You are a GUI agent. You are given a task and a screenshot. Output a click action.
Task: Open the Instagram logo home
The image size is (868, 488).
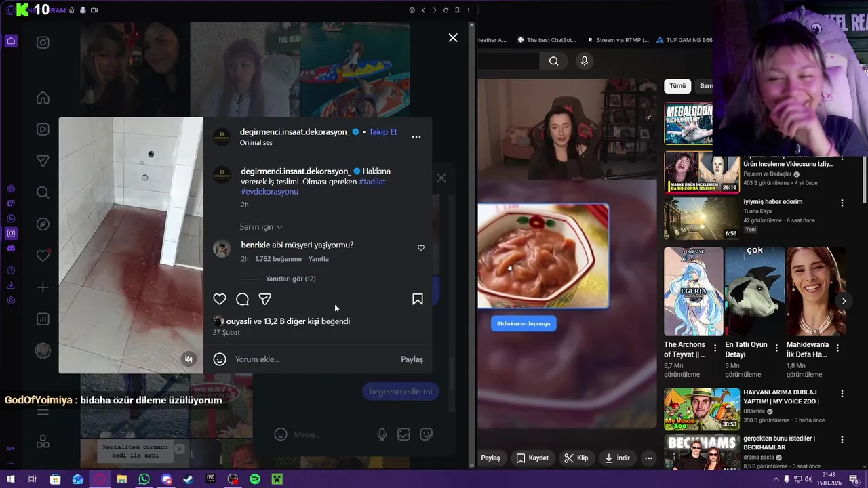tap(43, 43)
